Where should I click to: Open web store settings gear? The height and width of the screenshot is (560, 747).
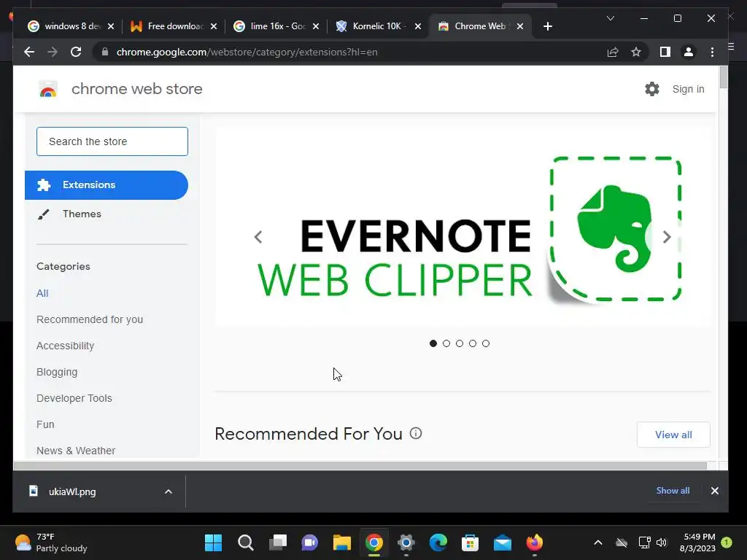click(x=651, y=89)
